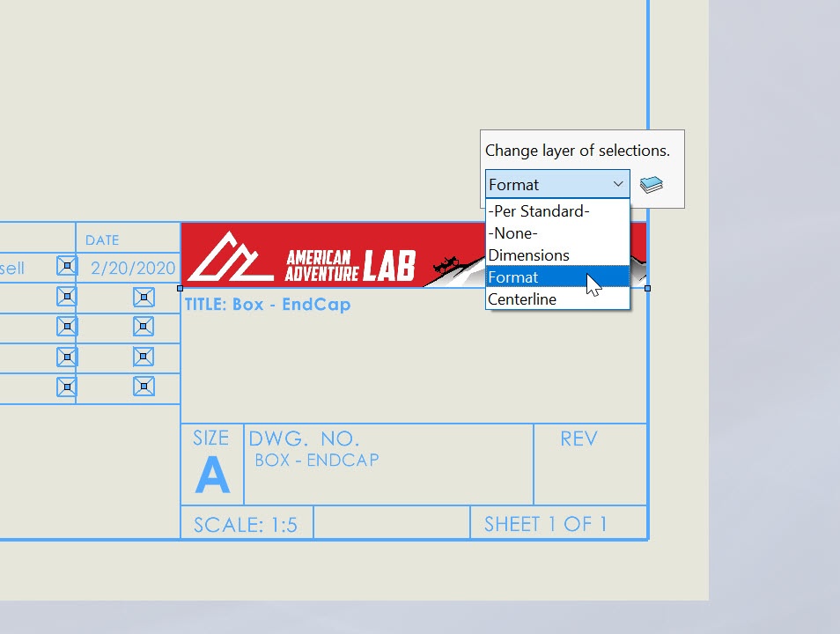This screenshot has height=634, width=840.
Task: Select the large A size letter
Action: click(213, 475)
